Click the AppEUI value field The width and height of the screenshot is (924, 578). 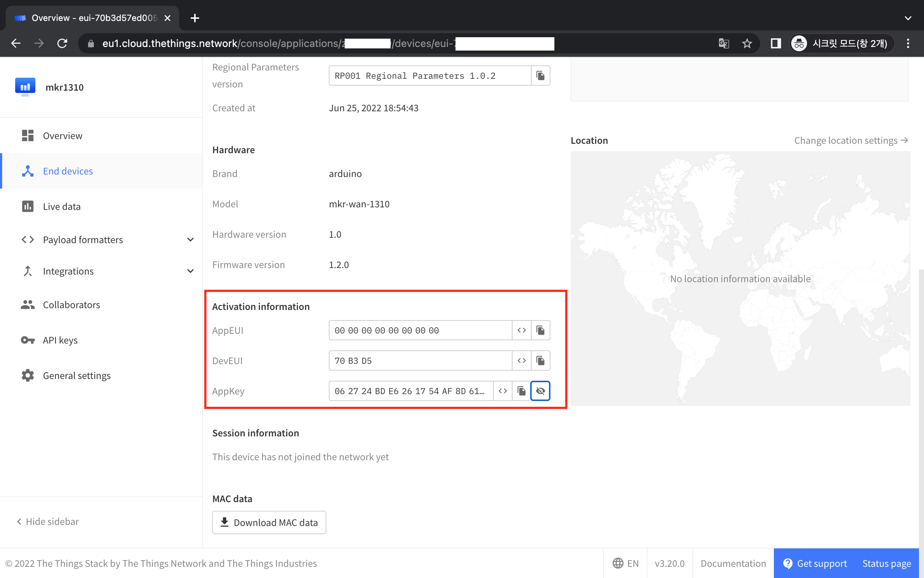420,330
